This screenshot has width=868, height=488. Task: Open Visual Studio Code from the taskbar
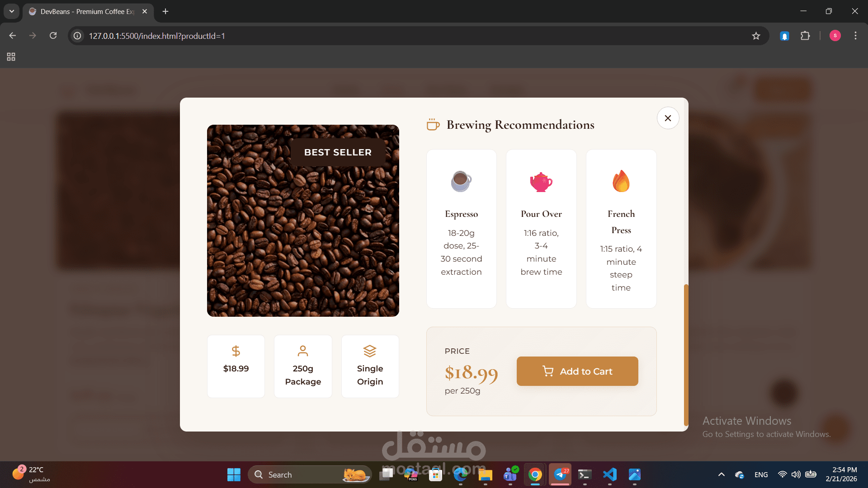(609, 474)
